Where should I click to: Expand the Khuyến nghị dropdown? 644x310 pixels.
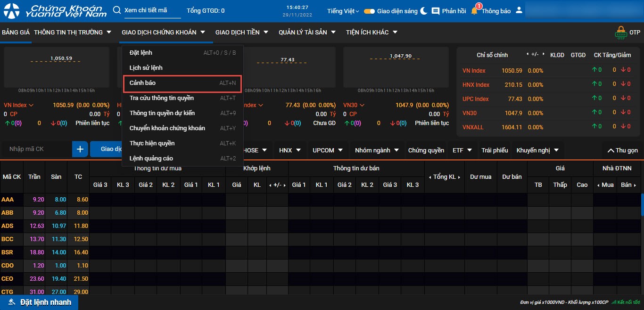[x=537, y=150]
